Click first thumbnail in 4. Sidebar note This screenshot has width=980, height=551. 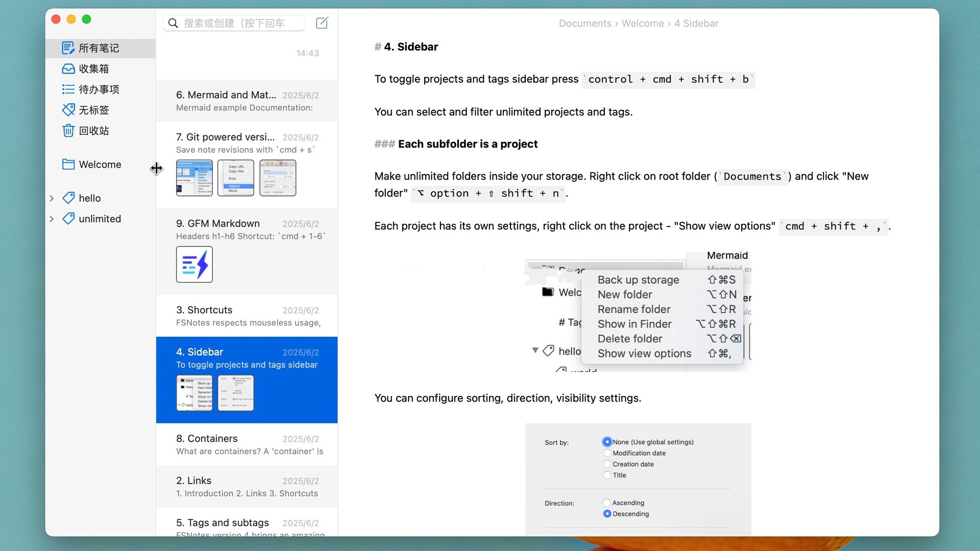point(194,393)
